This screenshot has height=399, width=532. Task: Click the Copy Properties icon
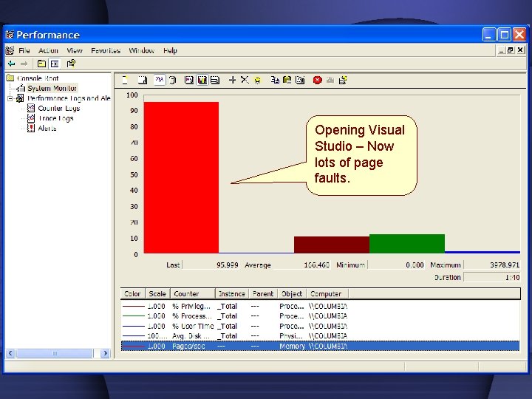point(275,80)
